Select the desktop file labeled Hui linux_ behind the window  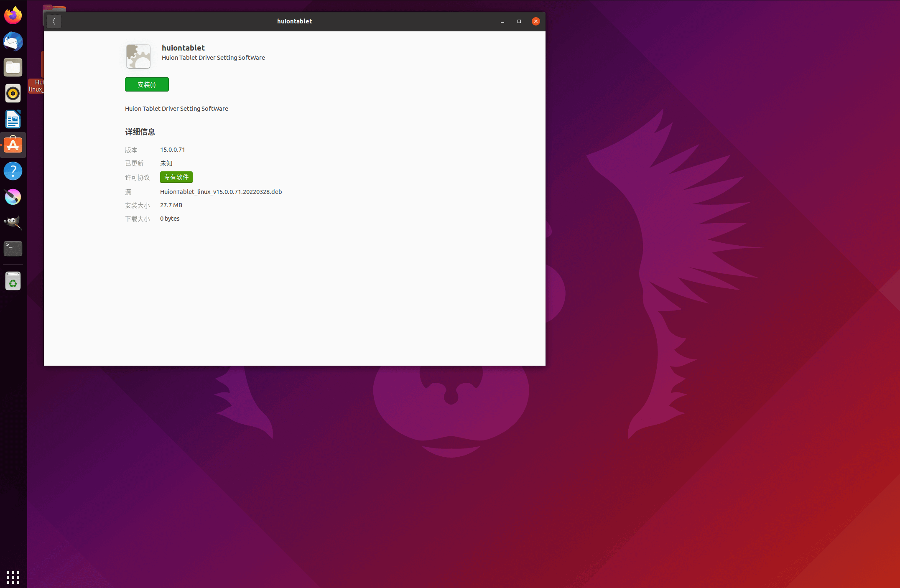pyautogui.click(x=36, y=86)
